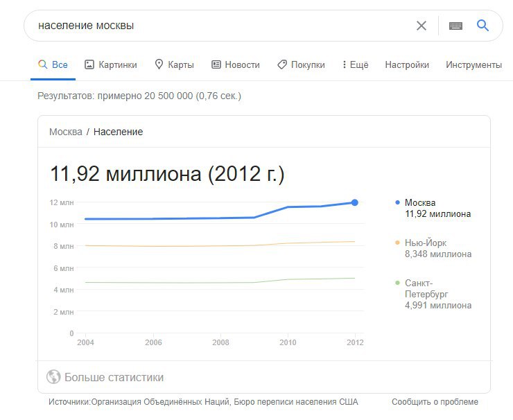The width and height of the screenshot is (513, 420).
Task: Click the blue 2012 data point on chart
Action: [355, 202]
